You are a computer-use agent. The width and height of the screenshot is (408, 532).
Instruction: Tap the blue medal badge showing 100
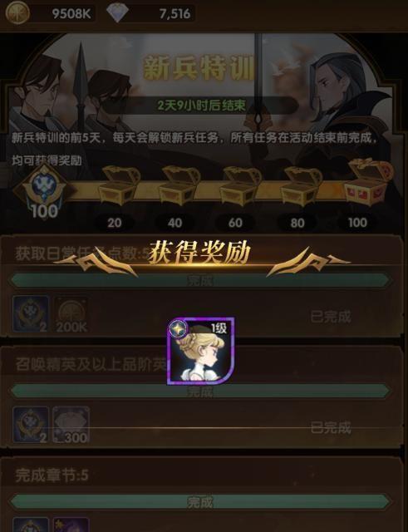(44, 190)
